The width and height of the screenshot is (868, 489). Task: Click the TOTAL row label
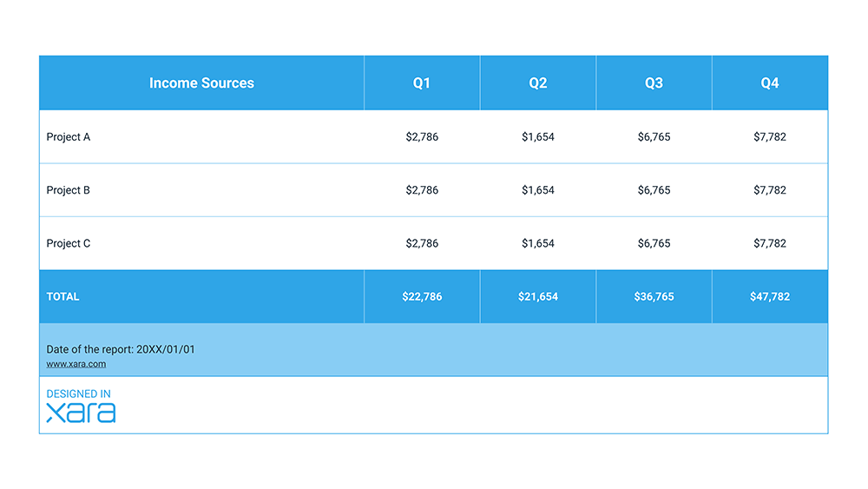tap(62, 297)
